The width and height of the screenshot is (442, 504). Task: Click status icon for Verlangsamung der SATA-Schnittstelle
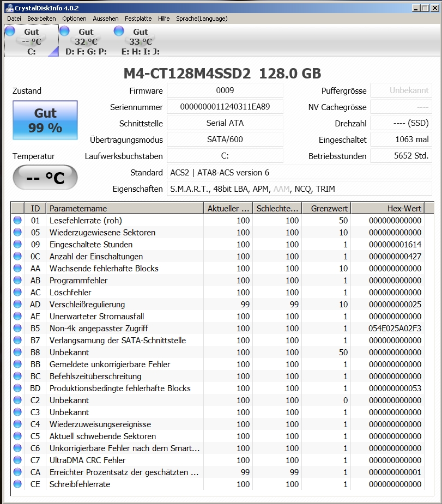coord(17,340)
